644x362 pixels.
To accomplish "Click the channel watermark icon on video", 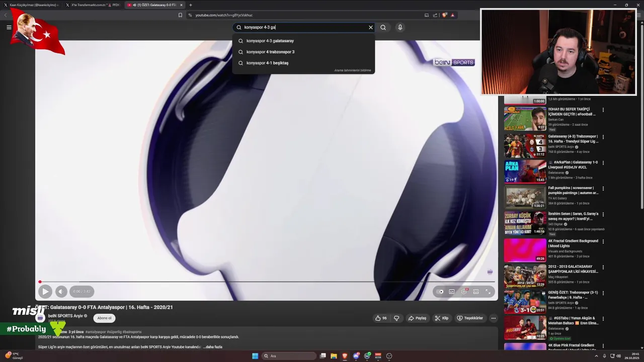I will coord(490,272).
